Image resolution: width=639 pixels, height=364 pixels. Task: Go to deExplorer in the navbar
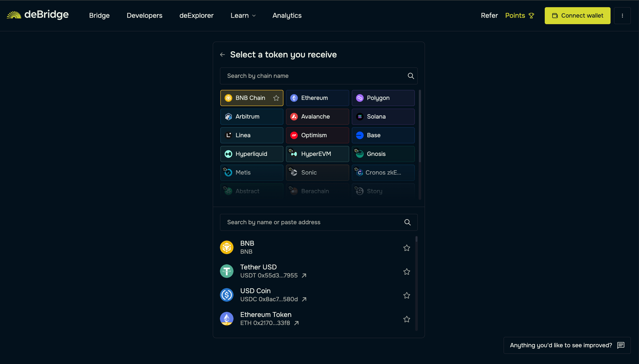pyautogui.click(x=196, y=16)
